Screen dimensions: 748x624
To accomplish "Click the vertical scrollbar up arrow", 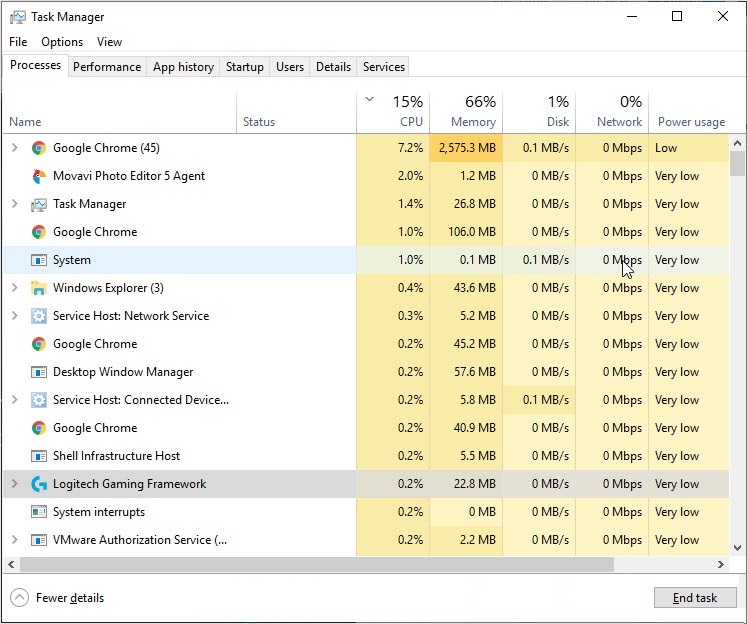I will click(737, 143).
